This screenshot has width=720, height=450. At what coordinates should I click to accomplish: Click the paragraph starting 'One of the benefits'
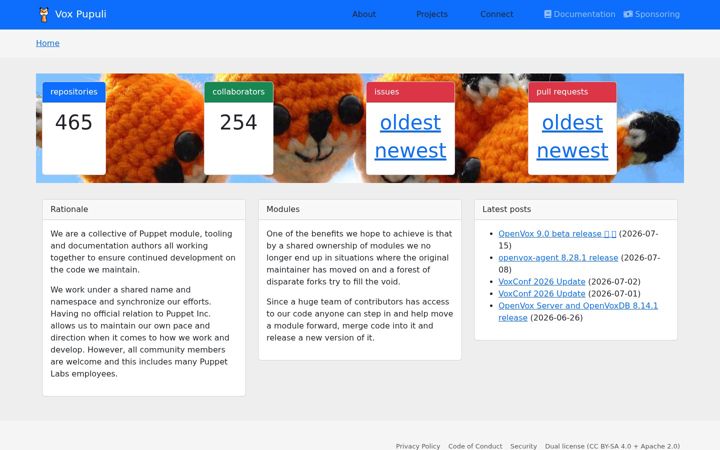[x=360, y=258]
